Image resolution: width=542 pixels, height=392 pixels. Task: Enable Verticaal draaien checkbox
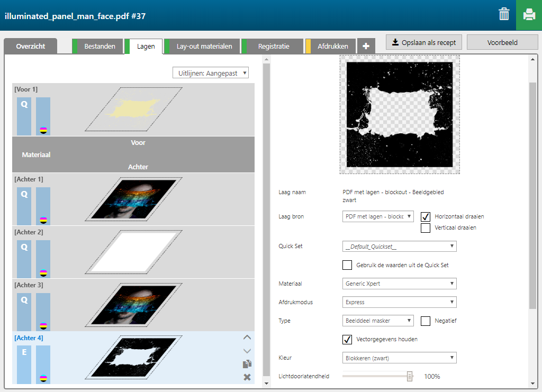click(426, 228)
